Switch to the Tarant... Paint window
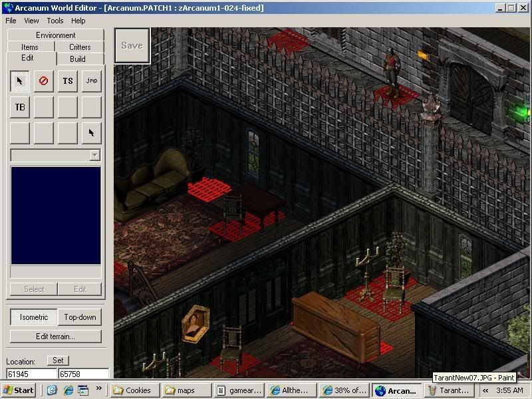The height and width of the screenshot is (399, 532). pyautogui.click(x=450, y=390)
